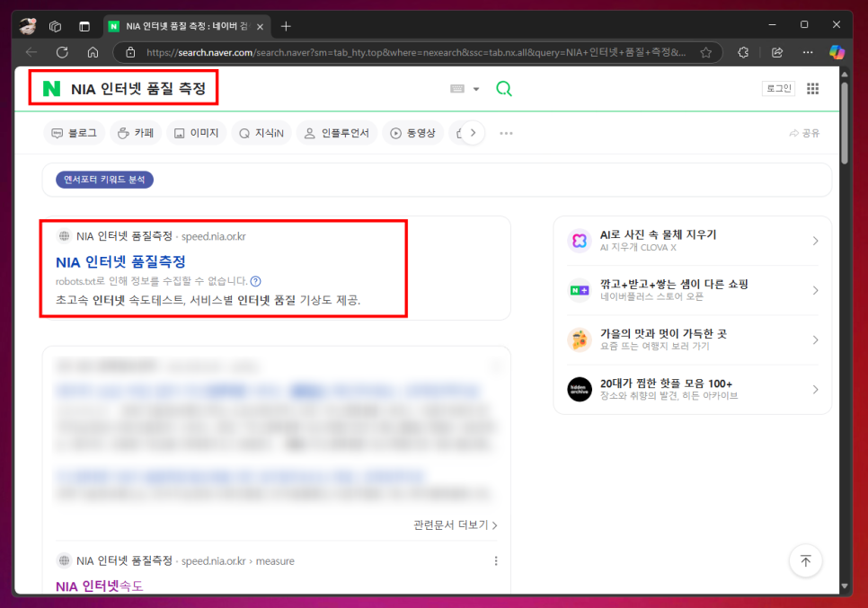Click the CLOVA X pink icon
The height and width of the screenshot is (608, 868).
click(x=580, y=241)
